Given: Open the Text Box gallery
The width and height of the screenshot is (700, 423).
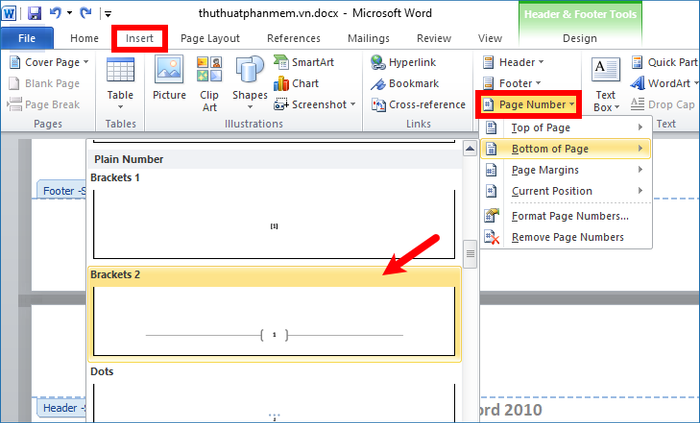Looking at the screenshot, I should pos(606,84).
